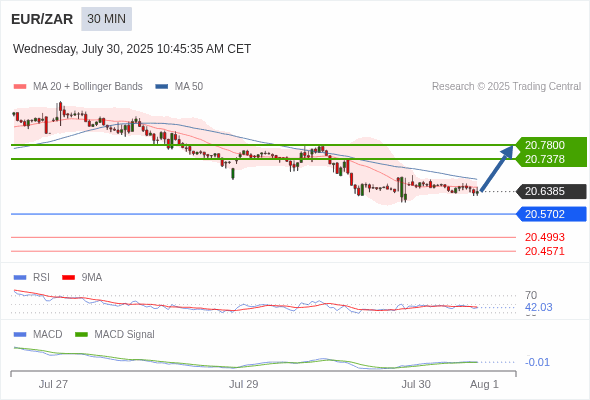590x400 pixels.
Task: Click the 9MA red legend swatch
Action: coord(68,278)
